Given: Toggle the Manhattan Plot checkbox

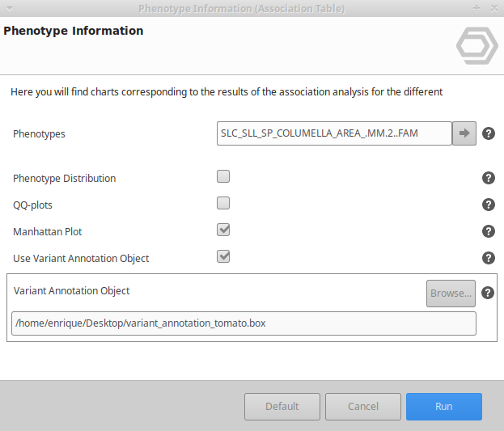Looking at the screenshot, I should coord(223,230).
